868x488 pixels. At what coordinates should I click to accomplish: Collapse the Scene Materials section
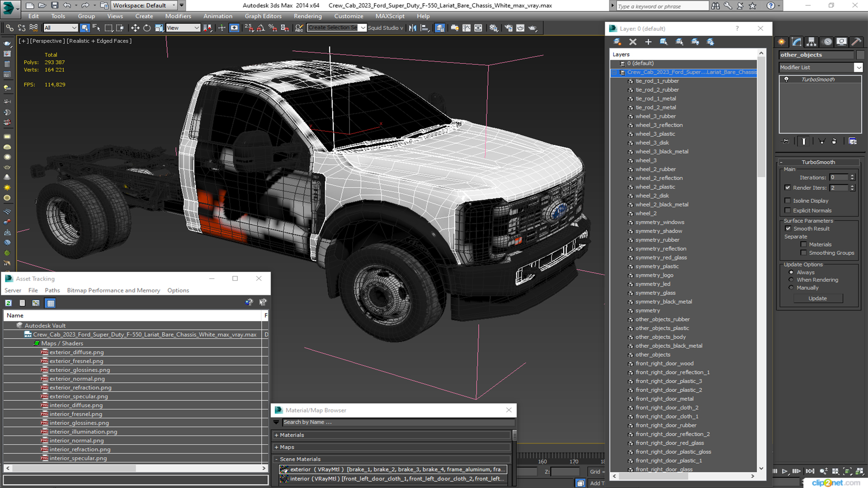point(276,459)
